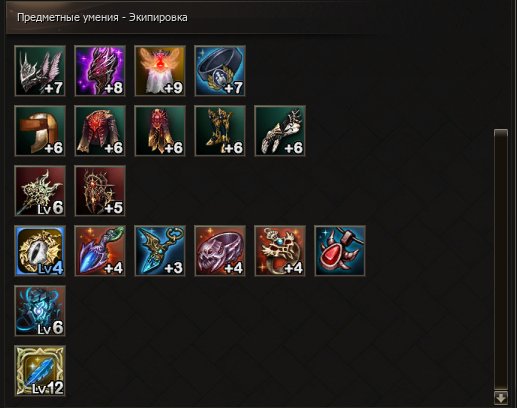Select the winged helmet +7 skill icon

tap(40, 71)
